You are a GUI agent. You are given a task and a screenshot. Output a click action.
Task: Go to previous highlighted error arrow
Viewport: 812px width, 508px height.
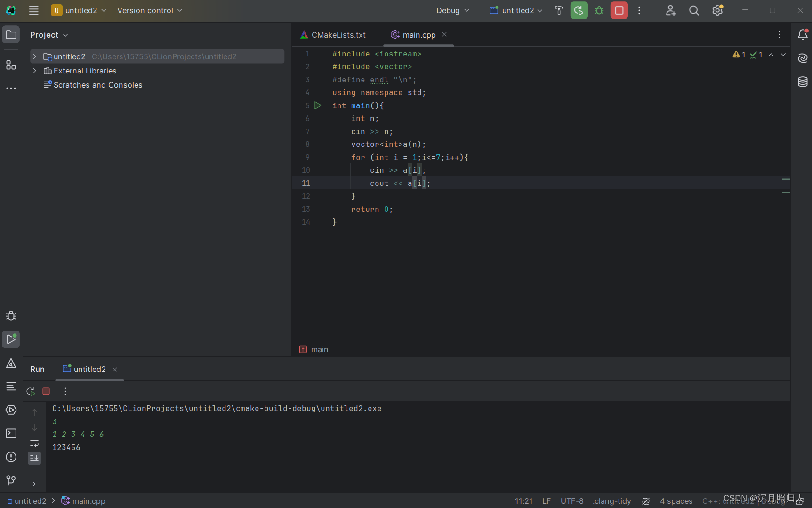(x=771, y=55)
